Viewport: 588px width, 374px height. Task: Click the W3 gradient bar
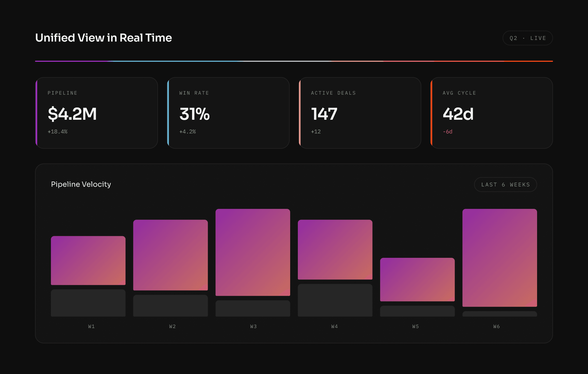[253, 252]
